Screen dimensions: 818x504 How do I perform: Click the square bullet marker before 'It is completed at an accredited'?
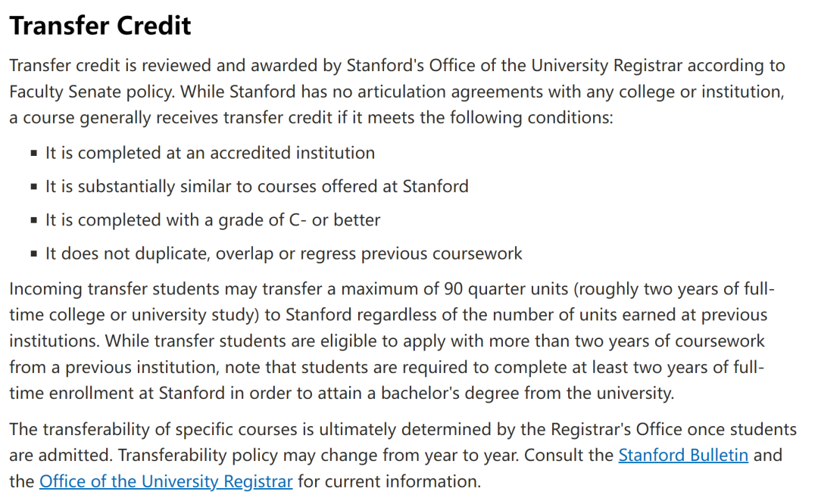point(34,153)
